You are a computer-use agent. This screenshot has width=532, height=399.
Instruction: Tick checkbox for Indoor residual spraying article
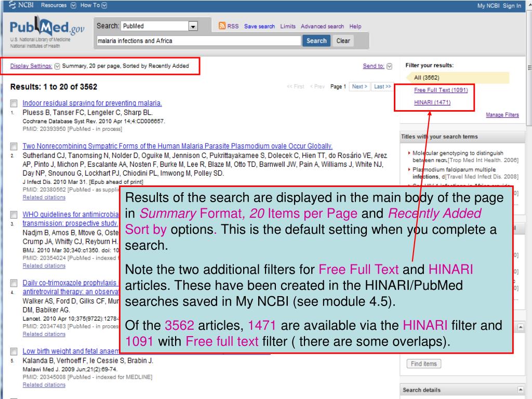14,103
